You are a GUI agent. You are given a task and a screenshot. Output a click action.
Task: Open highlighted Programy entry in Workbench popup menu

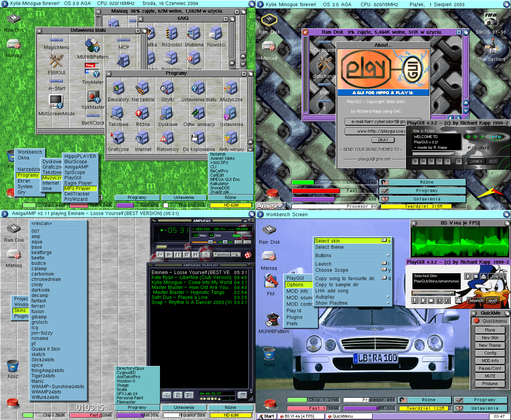[x=28, y=175]
